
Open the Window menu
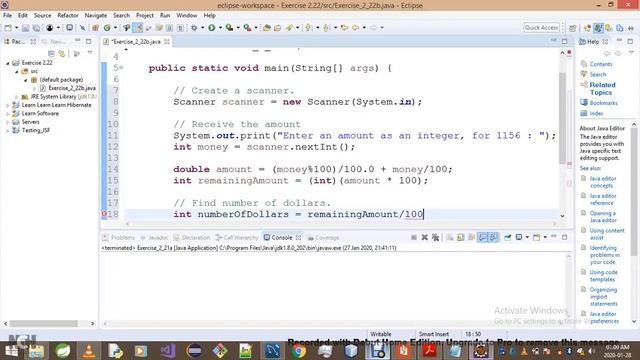[187, 15]
